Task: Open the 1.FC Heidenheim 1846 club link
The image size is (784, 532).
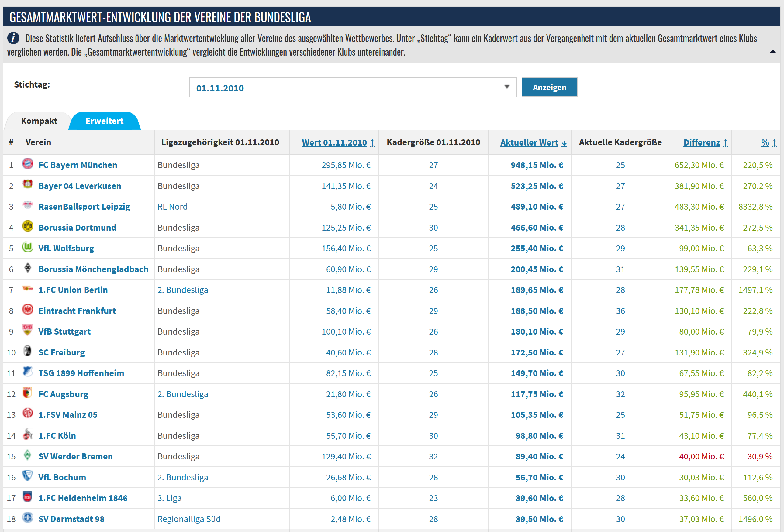Action: tap(83, 498)
